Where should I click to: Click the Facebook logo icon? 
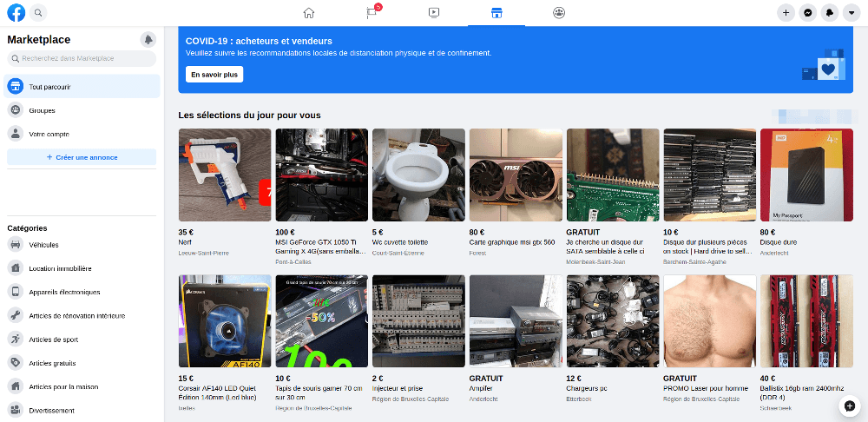tap(16, 13)
